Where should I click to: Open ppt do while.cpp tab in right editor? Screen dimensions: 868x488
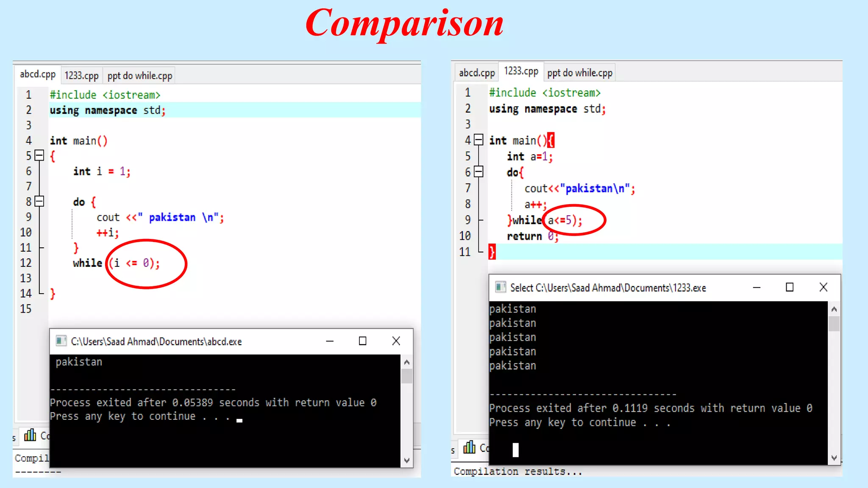(x=579, y=73)
